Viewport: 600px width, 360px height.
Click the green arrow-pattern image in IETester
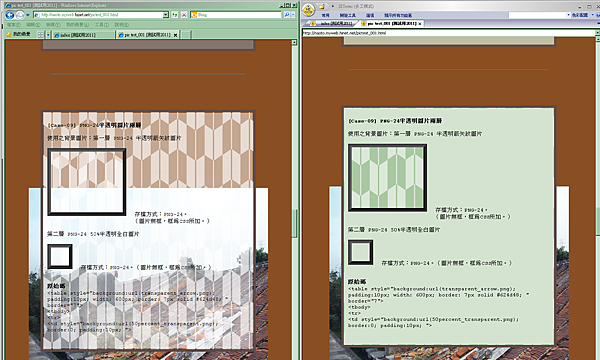tap(387, 178)
